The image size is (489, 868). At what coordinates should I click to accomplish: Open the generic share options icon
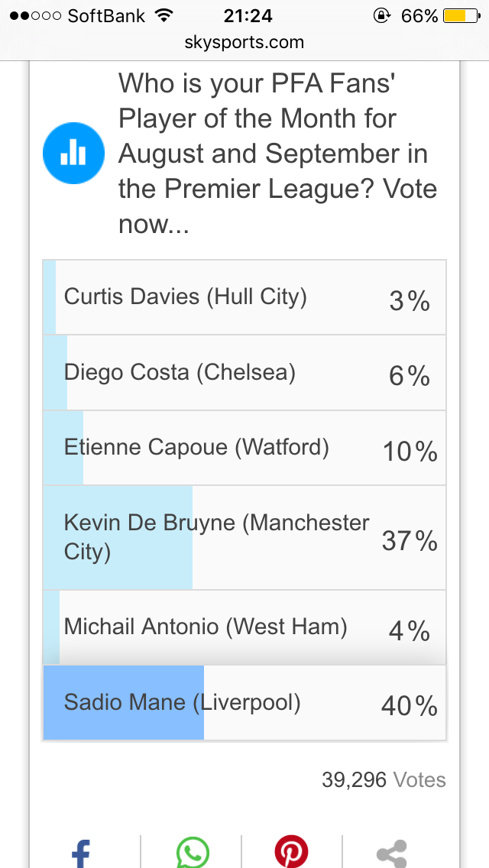(392, 853)
